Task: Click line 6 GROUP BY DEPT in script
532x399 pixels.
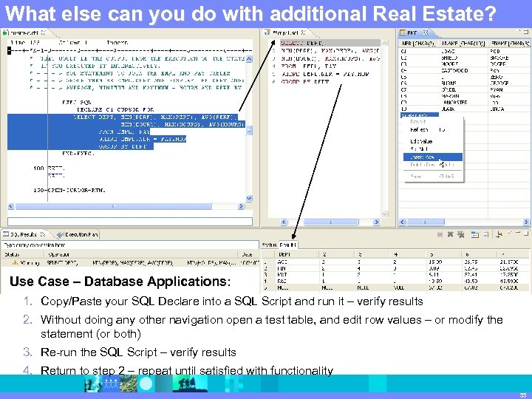Action: (305, 82)
